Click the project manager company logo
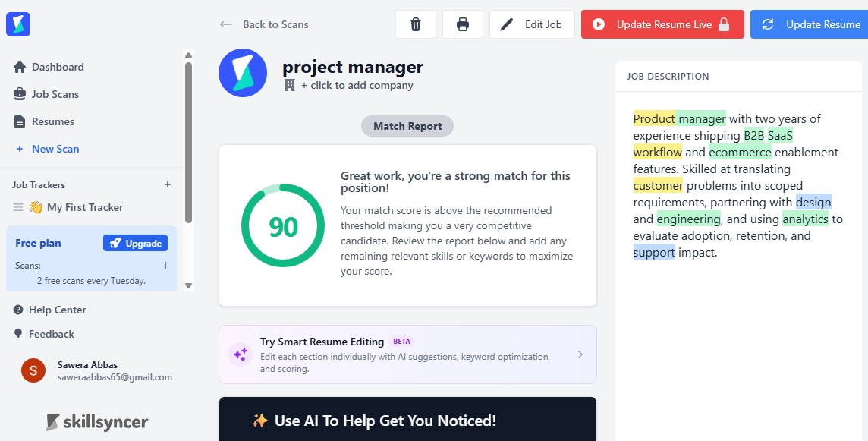The width and height of the screenshot is (868, 441). click(x=243, y=73)
